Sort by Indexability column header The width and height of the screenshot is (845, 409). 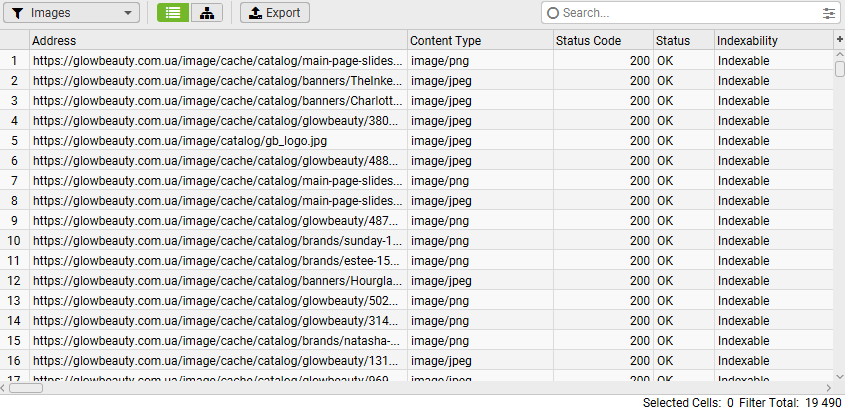tap(772, 40)
